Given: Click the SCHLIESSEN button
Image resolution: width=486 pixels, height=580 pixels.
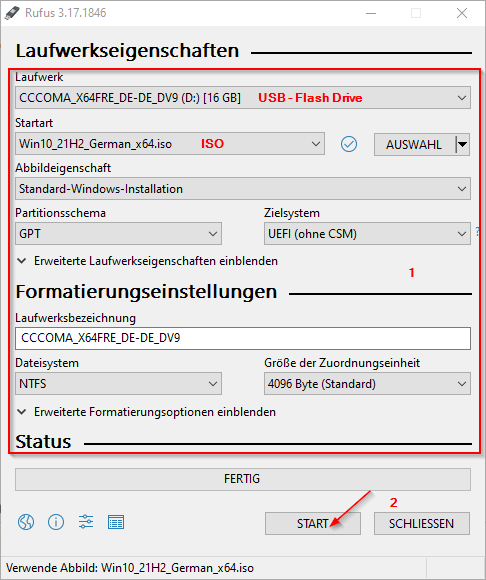Looking at the screenshot, I should pyautogui.click(x=422, y=523).
